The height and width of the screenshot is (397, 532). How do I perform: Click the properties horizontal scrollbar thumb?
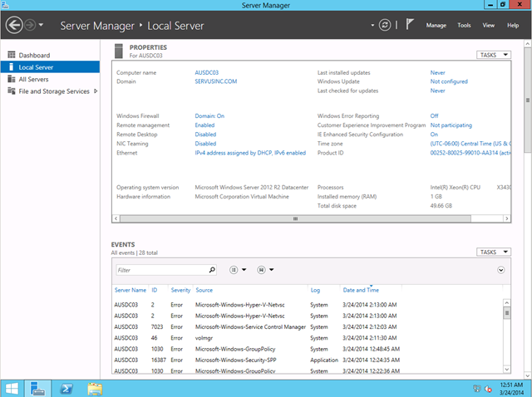coord(295,218)
